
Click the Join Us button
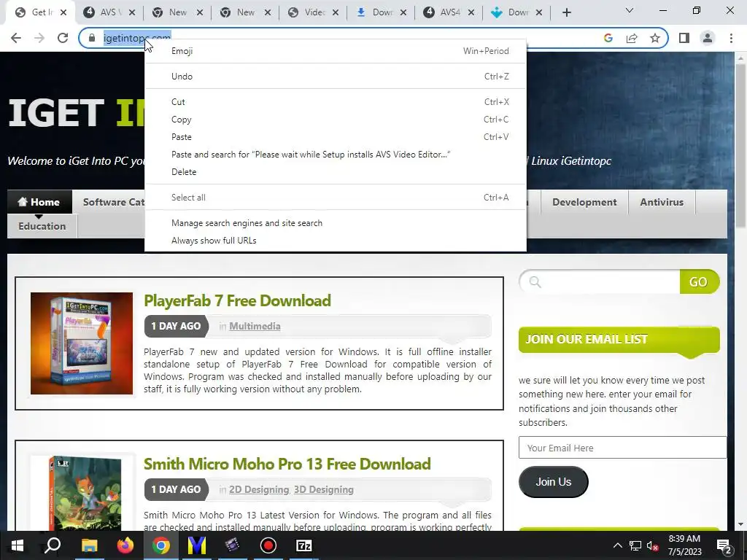(553, 482)
